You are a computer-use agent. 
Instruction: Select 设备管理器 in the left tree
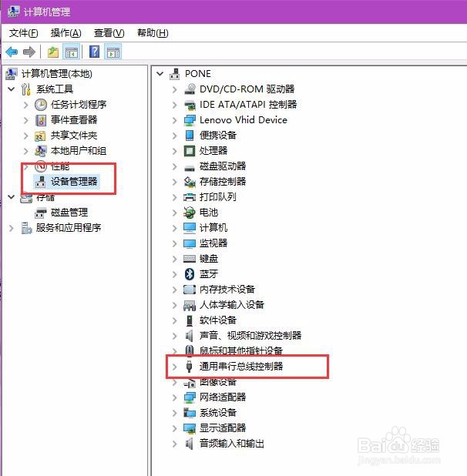74,182
